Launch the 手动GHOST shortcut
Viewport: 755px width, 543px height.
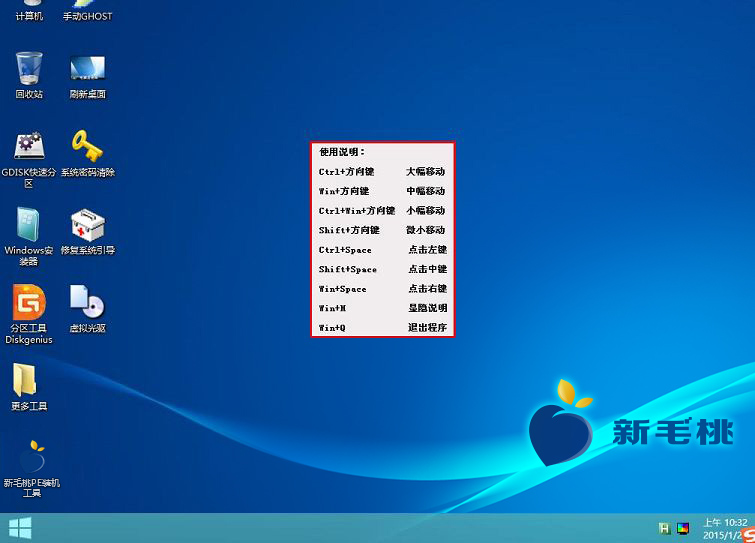(x=87, y=11)
